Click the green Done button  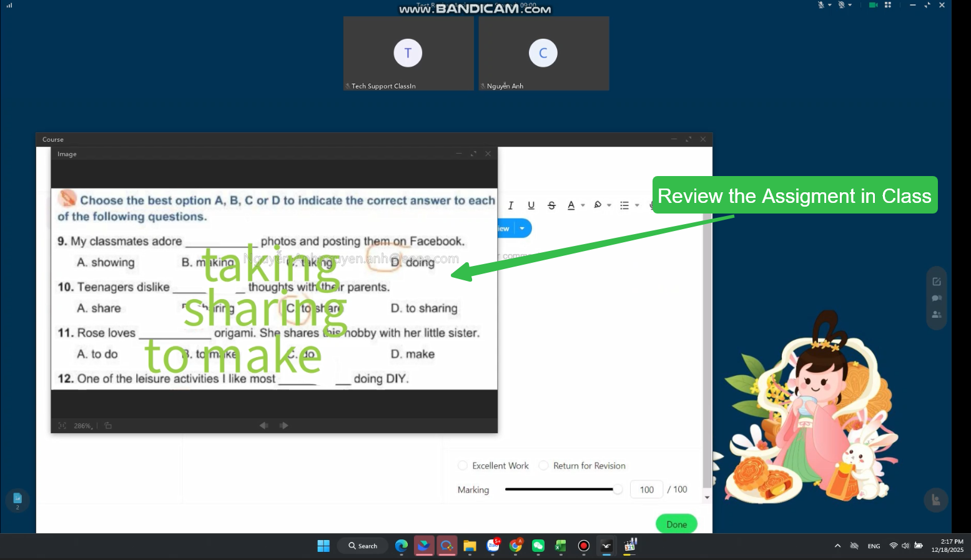pos(676,524)
